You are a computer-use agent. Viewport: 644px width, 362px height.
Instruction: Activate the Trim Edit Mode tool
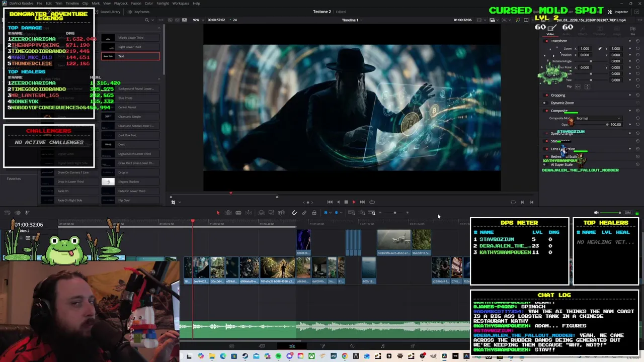click(228, 213)
